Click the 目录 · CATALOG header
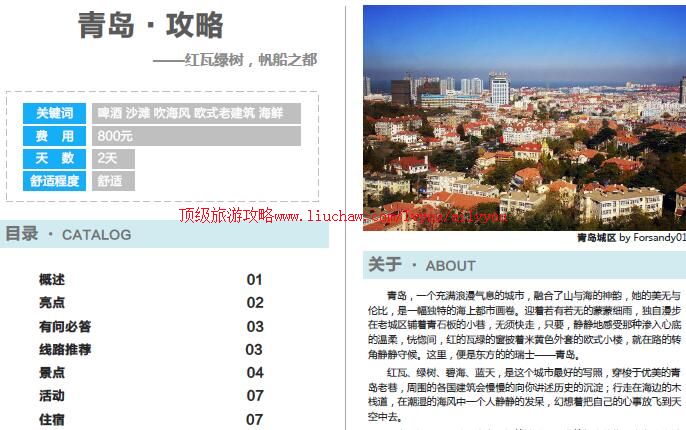 pos(68,234)
